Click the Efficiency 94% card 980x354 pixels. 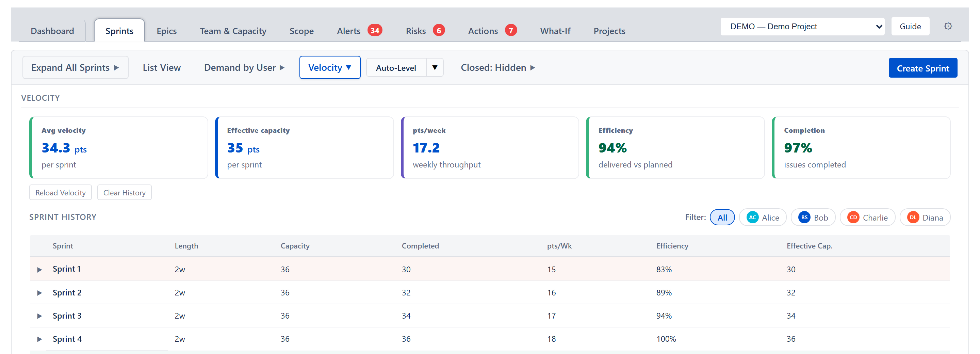pos(676,148)
